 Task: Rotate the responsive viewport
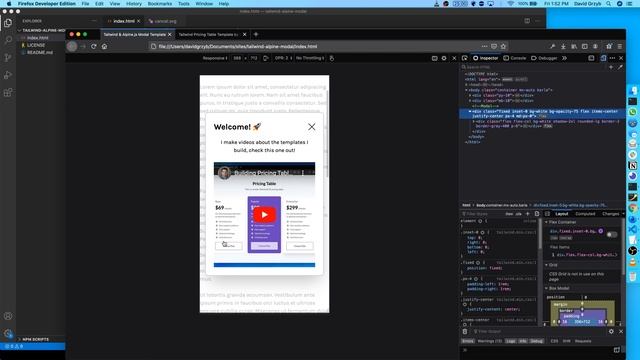coord(266,58)
